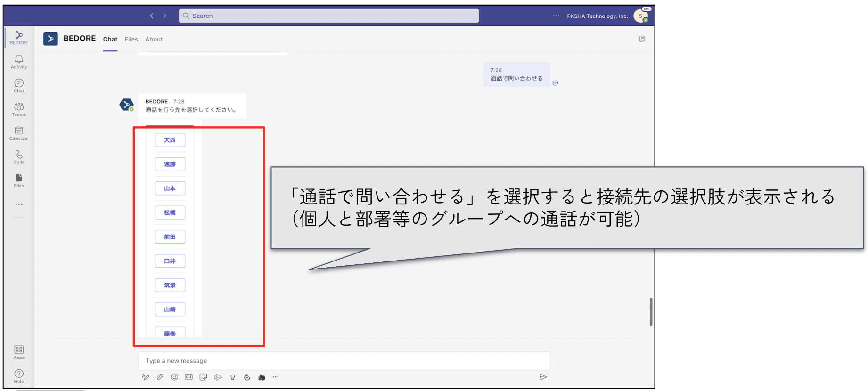The image size is (868, 391).
Task: Switch to the Chat tab
Action: [x=110, y=40]
